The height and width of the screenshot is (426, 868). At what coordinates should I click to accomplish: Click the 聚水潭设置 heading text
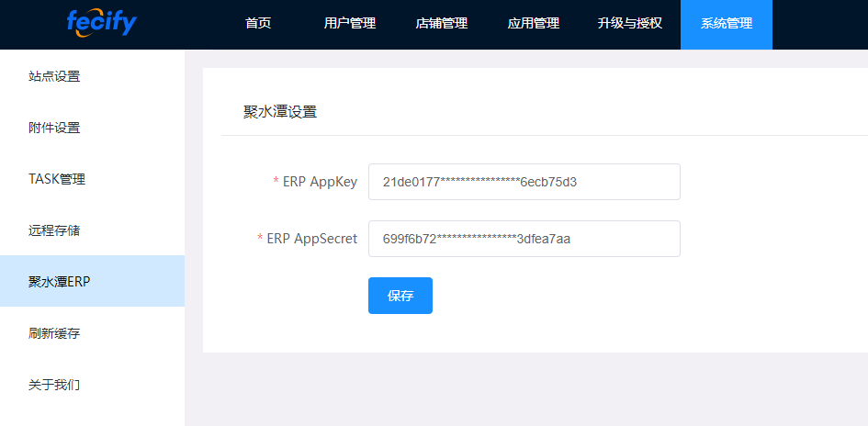280,112
